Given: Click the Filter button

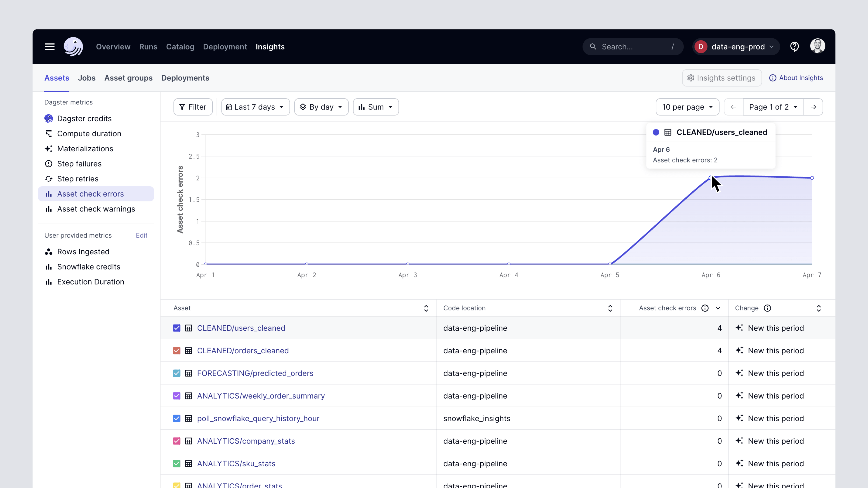Looking at the screenshot, I should click(193, 107).
